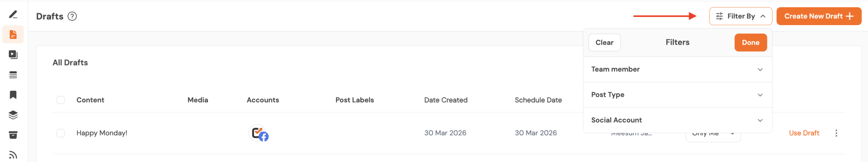This screenshot has height=162, width=868.
Task: Click the bookmark icon in sidebar
Action: click(x=13, y=95)
